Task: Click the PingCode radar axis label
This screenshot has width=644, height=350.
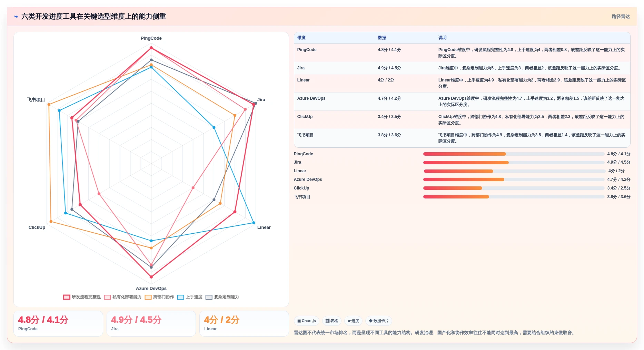Action: tap(151, 38)
